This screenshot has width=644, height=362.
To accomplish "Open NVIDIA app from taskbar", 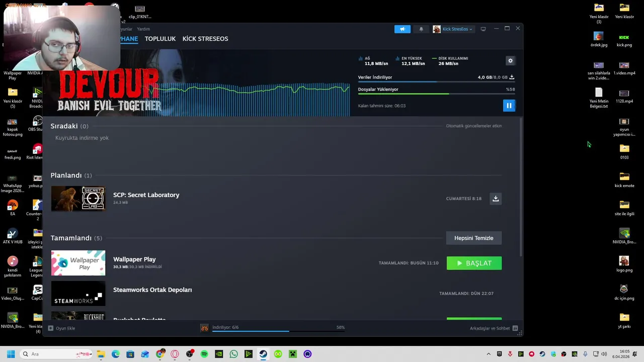I will point(219,354).
